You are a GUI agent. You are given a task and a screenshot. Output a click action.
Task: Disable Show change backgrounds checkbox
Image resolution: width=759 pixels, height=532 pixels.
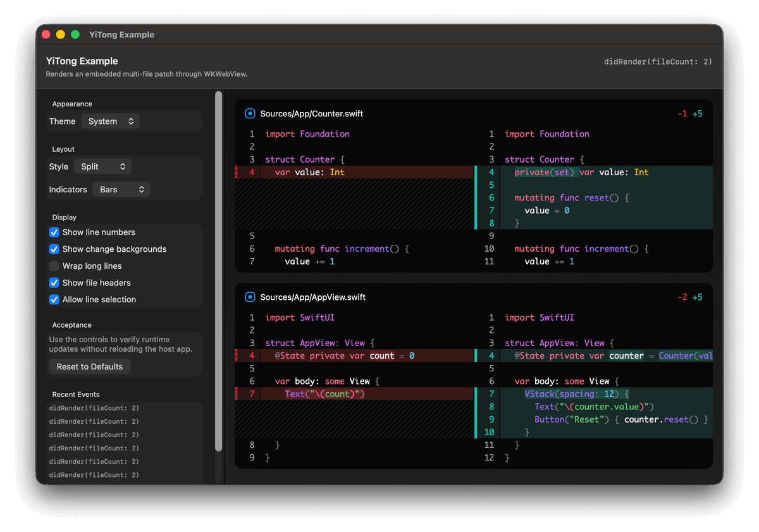[54, 249]
